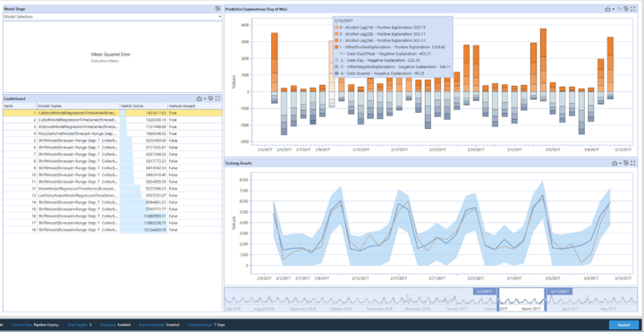Select the PolyElasticNetModel row ranked 4
This screenshot has width=644, height=332.
tap(113, 133)
